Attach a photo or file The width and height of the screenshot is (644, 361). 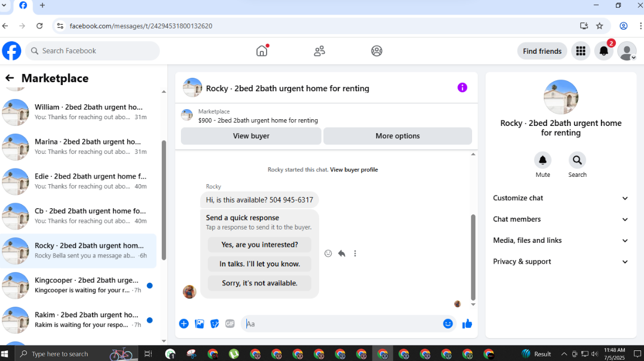click(199, 324)
